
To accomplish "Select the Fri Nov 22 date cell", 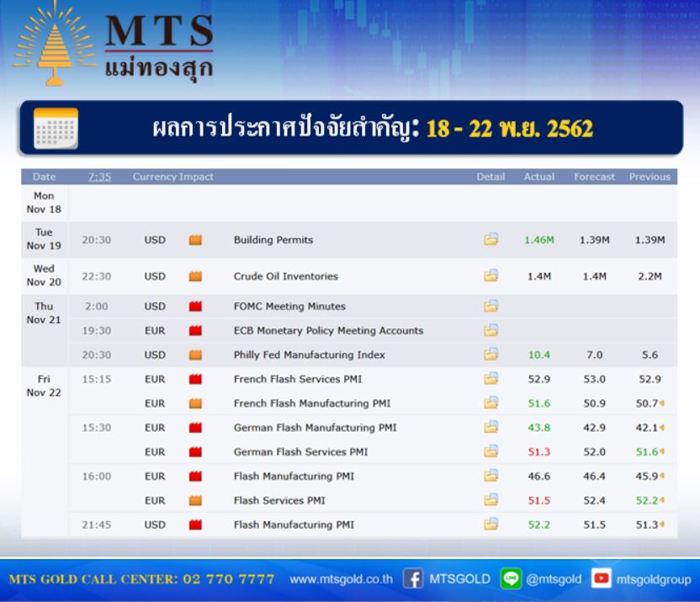I will (x=44, y=452).
